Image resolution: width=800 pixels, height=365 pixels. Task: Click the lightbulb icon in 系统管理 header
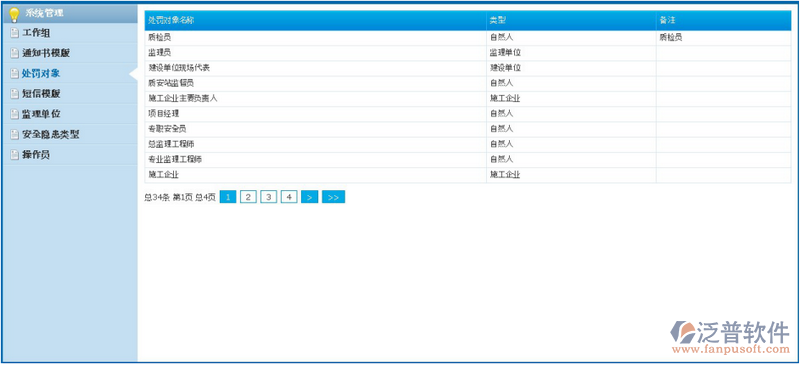[14, 14]
